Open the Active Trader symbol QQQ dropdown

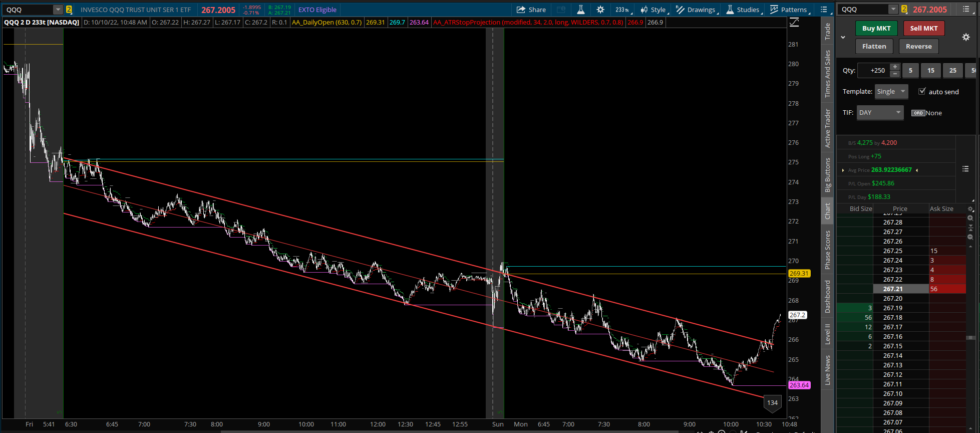coord(893,9)
